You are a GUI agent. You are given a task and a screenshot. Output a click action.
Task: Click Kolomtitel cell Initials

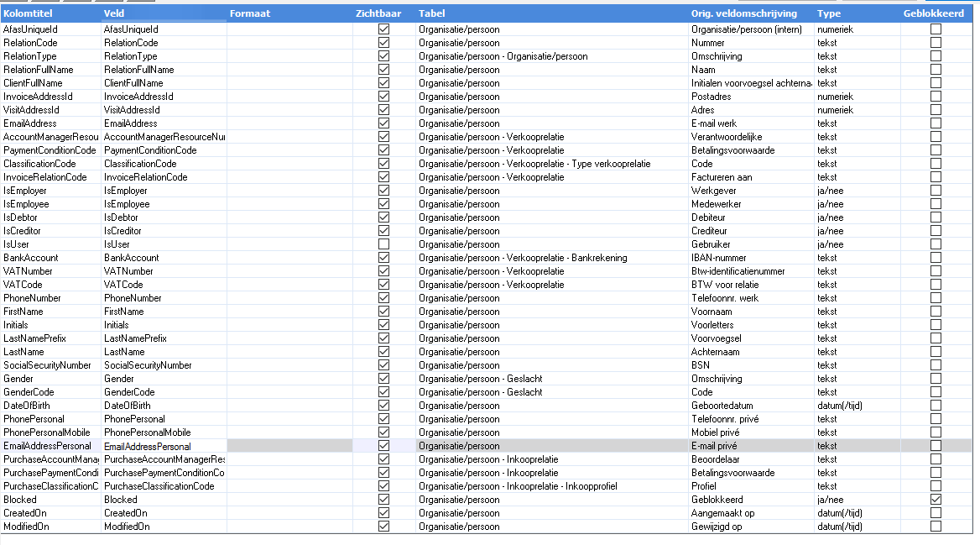[x=50, y=325]
